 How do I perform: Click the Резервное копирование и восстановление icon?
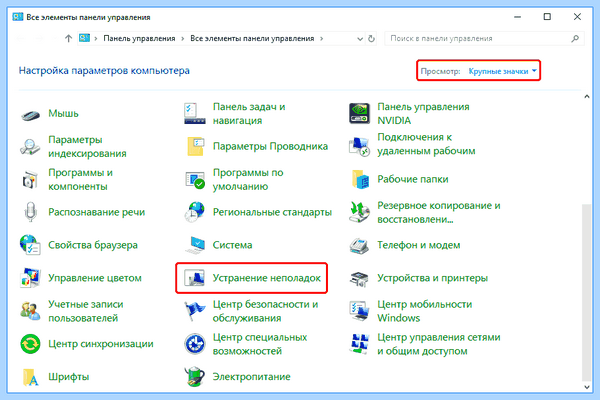359,212
